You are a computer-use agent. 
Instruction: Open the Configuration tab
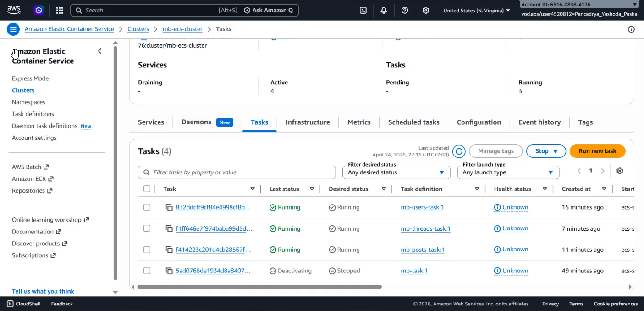479,122
